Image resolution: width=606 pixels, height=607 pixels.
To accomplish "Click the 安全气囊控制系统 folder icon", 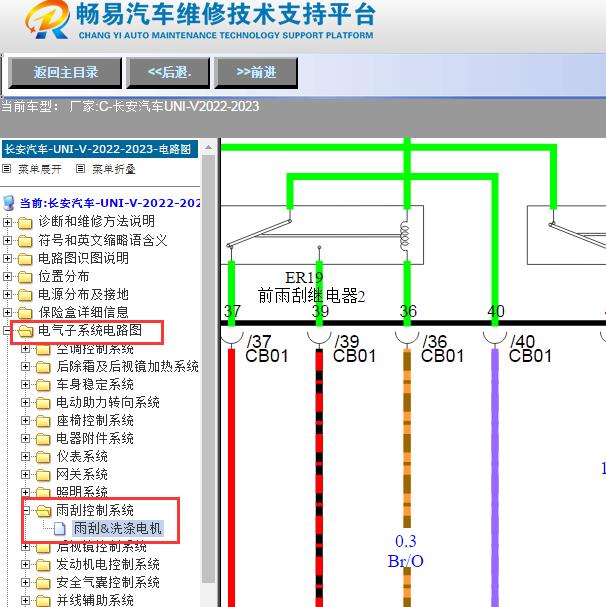I will pos(43,584).
